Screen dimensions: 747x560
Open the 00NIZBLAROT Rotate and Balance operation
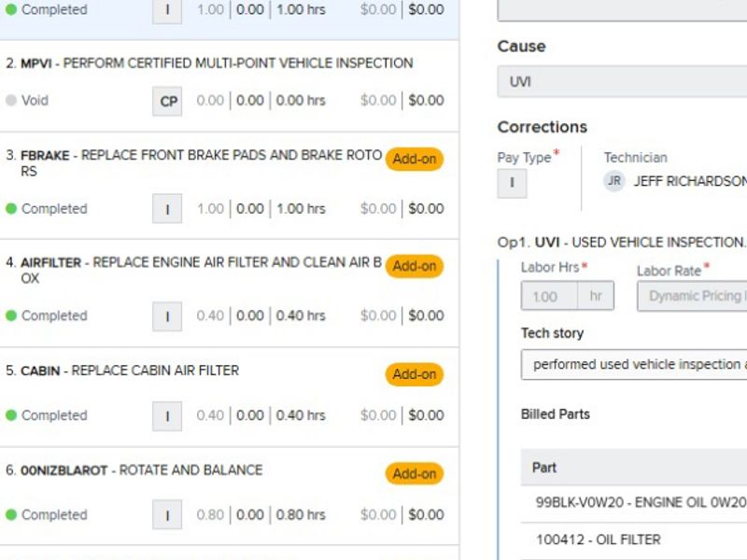[140, 470]
